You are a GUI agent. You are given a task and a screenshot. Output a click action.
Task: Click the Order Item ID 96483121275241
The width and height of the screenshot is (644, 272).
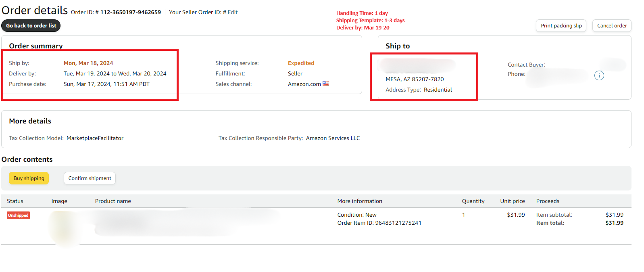tap(398, 223)
